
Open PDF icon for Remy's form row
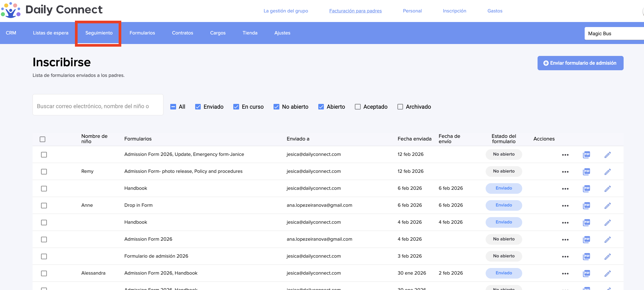tap(587, 172)
